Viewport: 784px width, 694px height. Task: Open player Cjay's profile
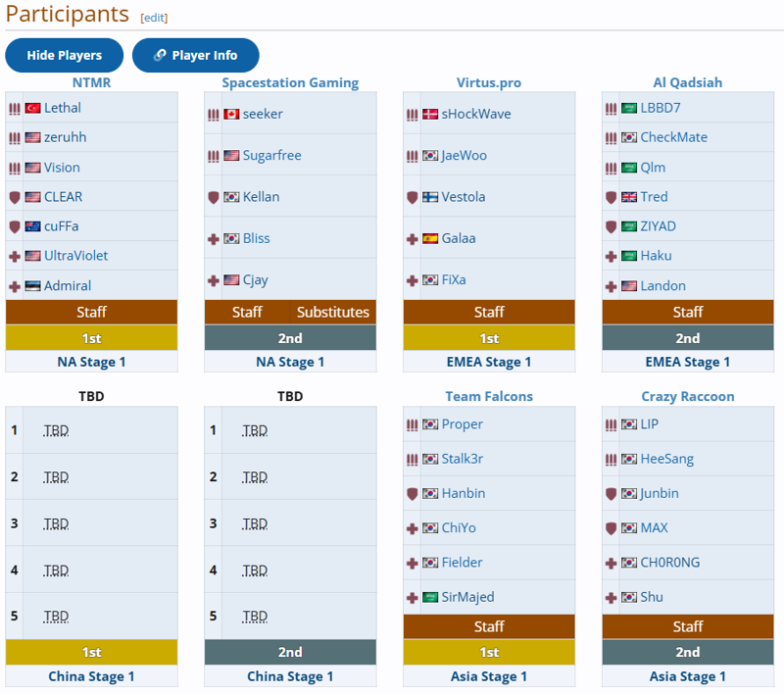256,280
